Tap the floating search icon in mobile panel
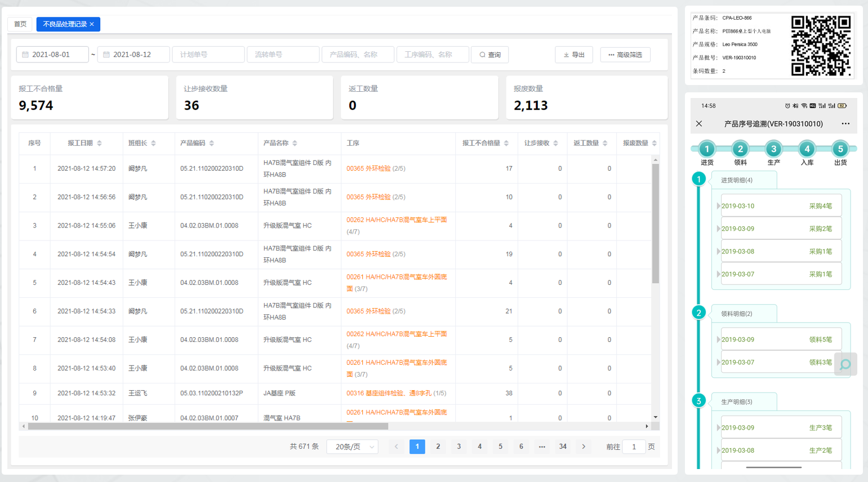The width and height of the screenshot is (868, 482). pos(845,365)
